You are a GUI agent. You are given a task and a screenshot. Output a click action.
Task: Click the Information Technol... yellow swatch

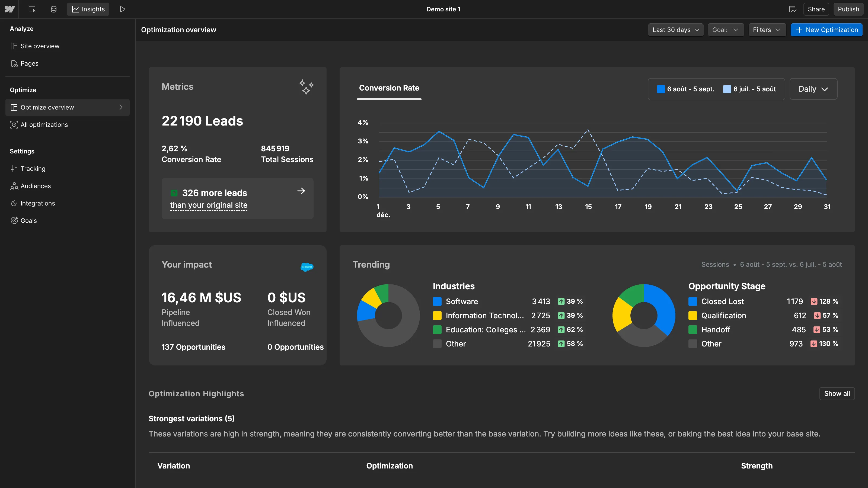[x=437, y=316]
